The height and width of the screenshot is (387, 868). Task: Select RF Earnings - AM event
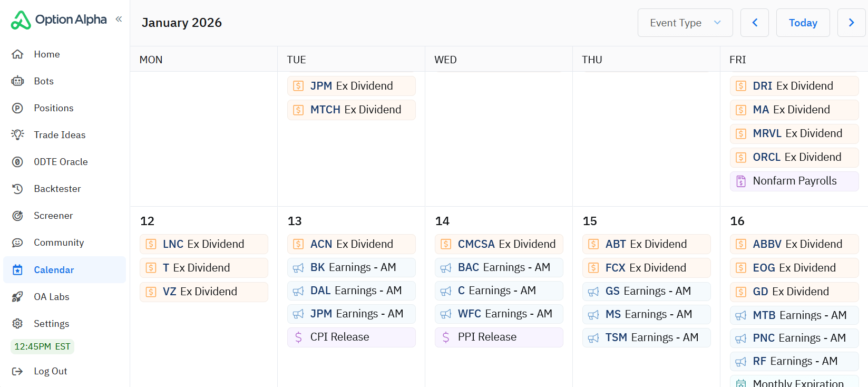(794, 361)
